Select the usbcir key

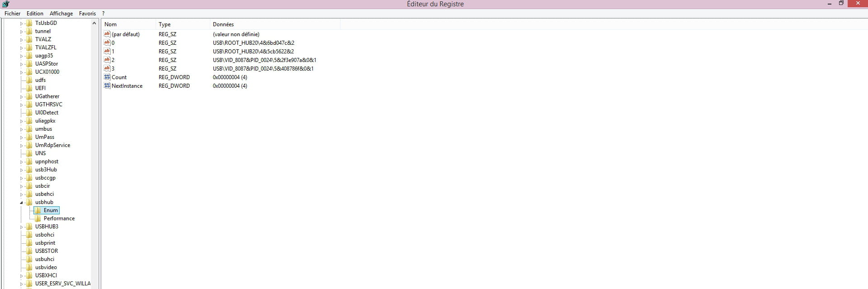[42, 186]
